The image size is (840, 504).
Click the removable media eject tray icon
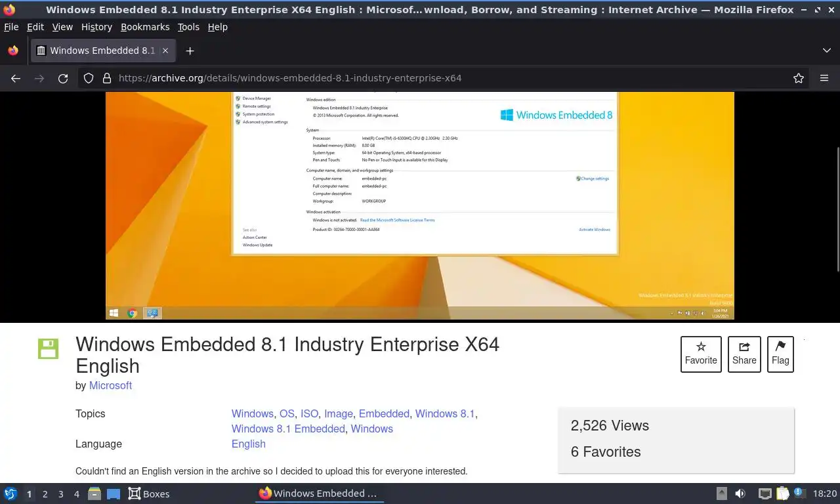tap(722, 493)
